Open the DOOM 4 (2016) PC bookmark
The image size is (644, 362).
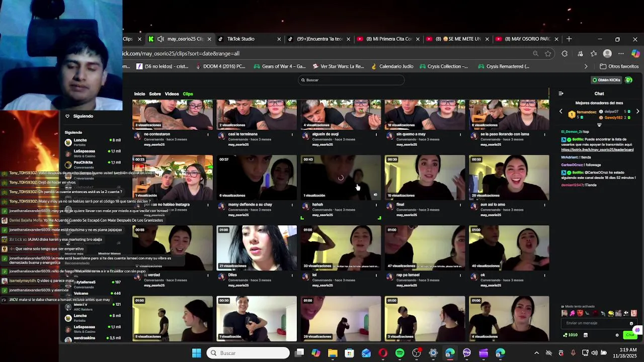220,66
